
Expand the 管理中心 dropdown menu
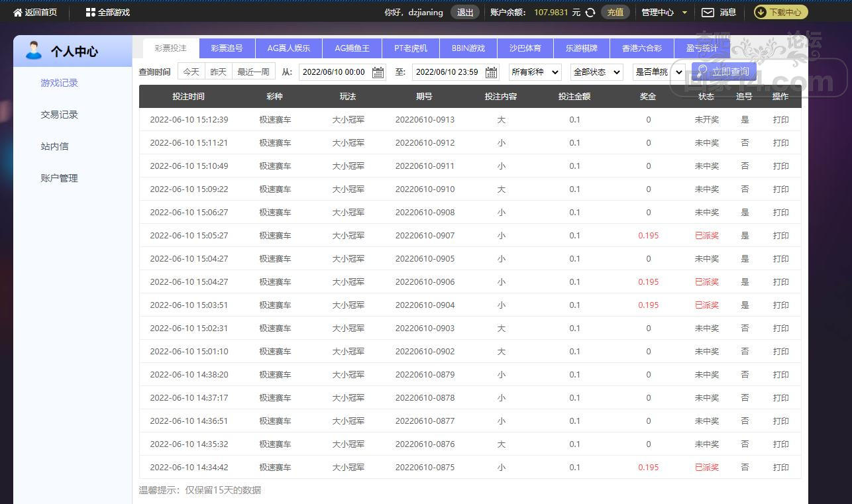[664, 12]
